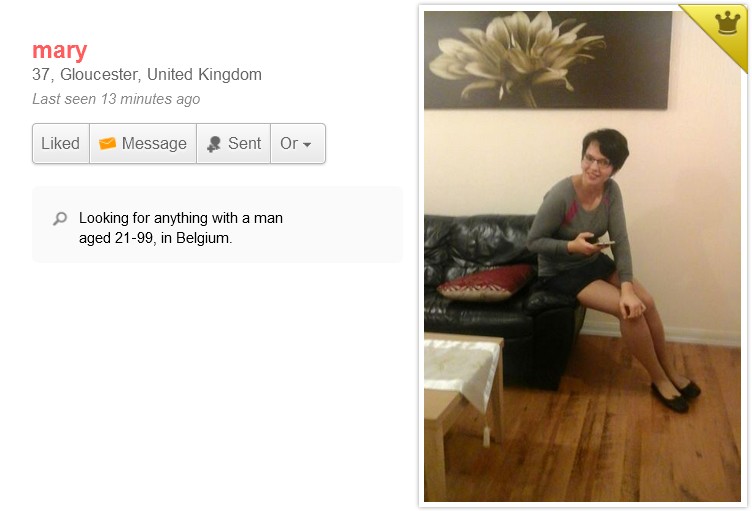752x511 pixels.
Task: Click the aged 21-99, in Belgium line
Action: [x=155, y=238]
